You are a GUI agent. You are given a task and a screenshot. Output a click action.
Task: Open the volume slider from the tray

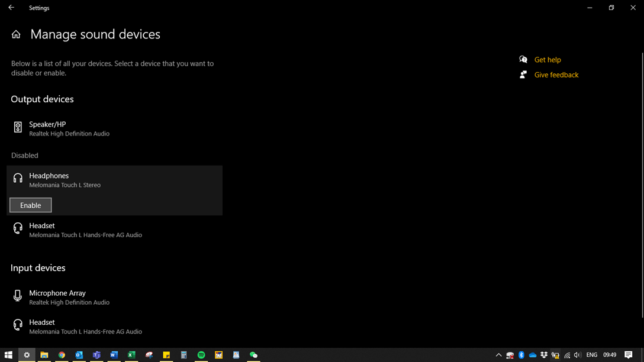pyautogui.click(x=577, y=355)
